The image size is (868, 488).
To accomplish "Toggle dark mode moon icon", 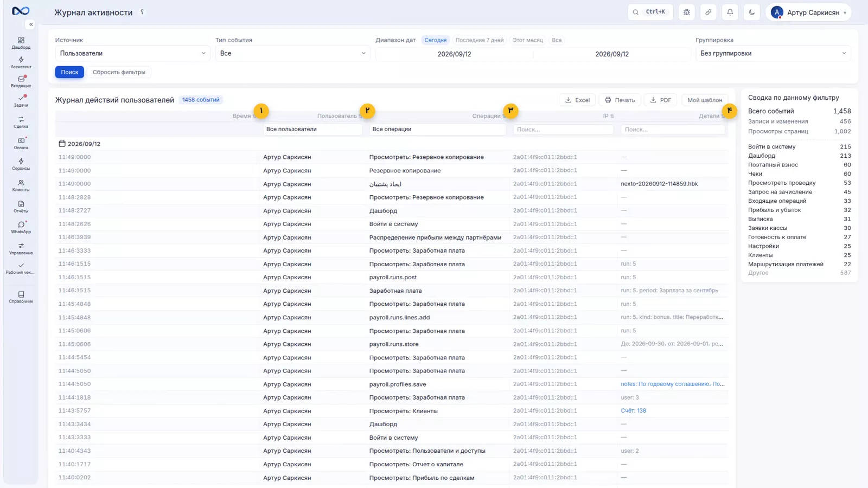I will (x=752, y=12).
